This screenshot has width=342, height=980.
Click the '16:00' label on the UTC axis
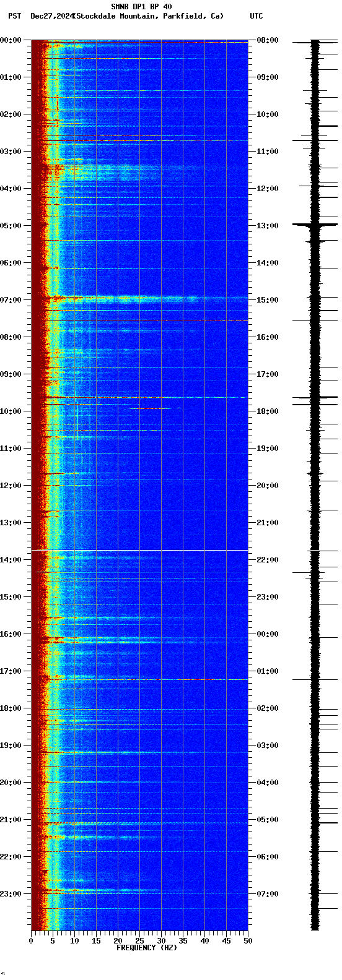(268, 337)
